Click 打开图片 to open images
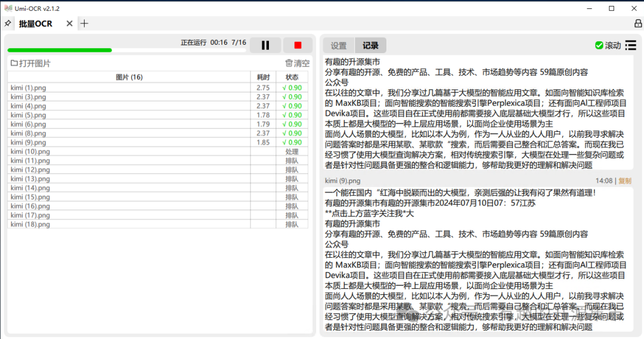 [x=31, y=63]
